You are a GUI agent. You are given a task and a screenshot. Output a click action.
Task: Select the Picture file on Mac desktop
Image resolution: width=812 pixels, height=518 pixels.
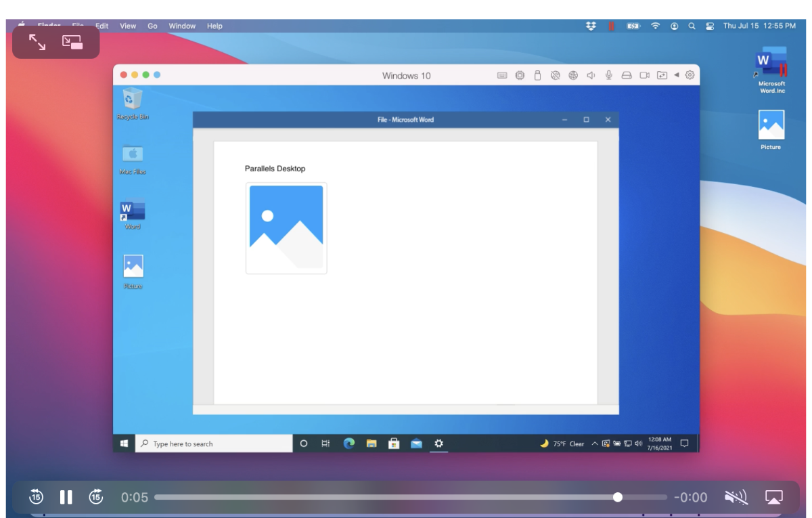[771, 130]
